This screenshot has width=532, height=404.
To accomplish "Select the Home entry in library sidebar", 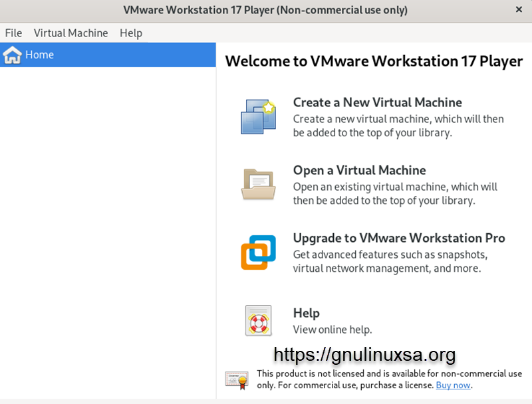I will pos(40,55).
